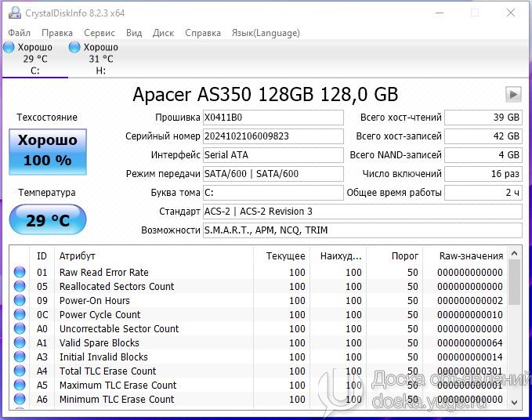The height and width of the screenshot is (420, 532).
Task: Click the blue health icon of disk H:
Action: 74,47
